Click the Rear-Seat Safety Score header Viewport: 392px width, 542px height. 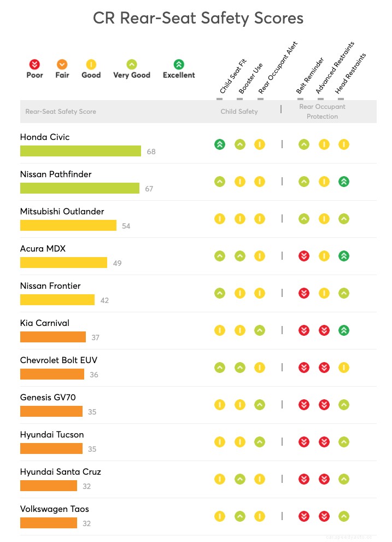(61, 112)
